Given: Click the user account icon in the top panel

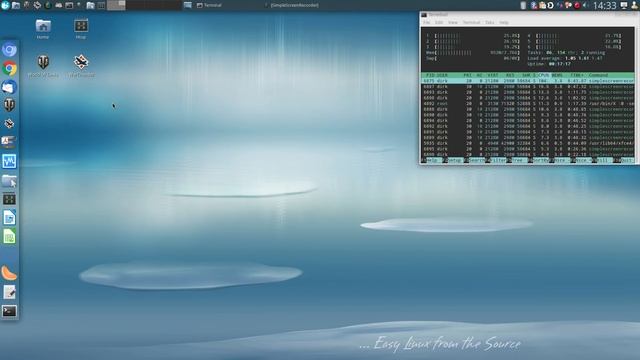Looking at the screenshot, I should (634, 5).
